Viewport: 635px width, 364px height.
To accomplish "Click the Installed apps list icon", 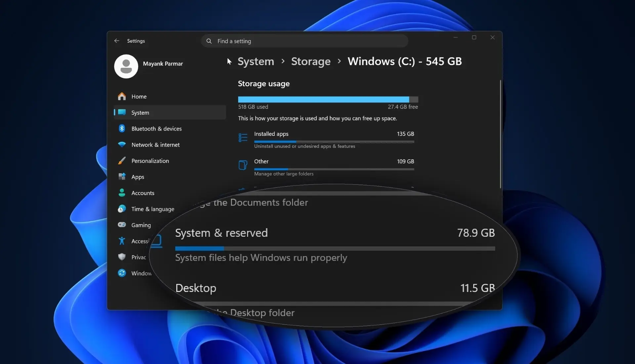I will (243, 138).
